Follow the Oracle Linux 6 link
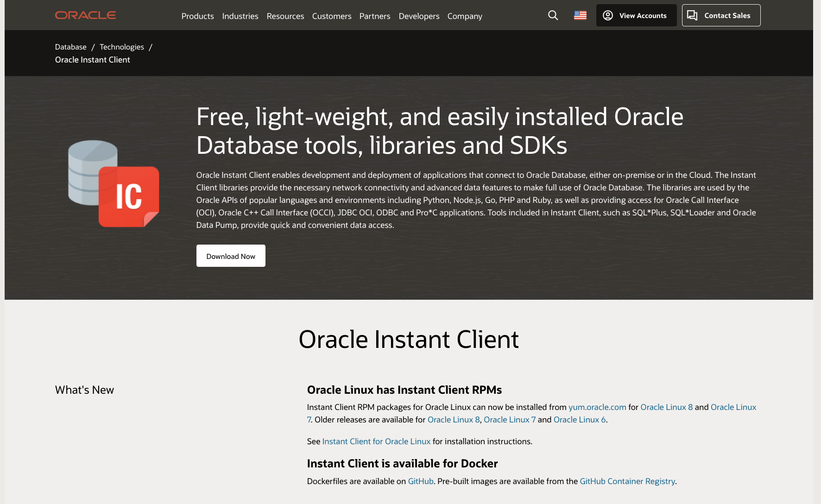821x504 pixels. [580, 419]
